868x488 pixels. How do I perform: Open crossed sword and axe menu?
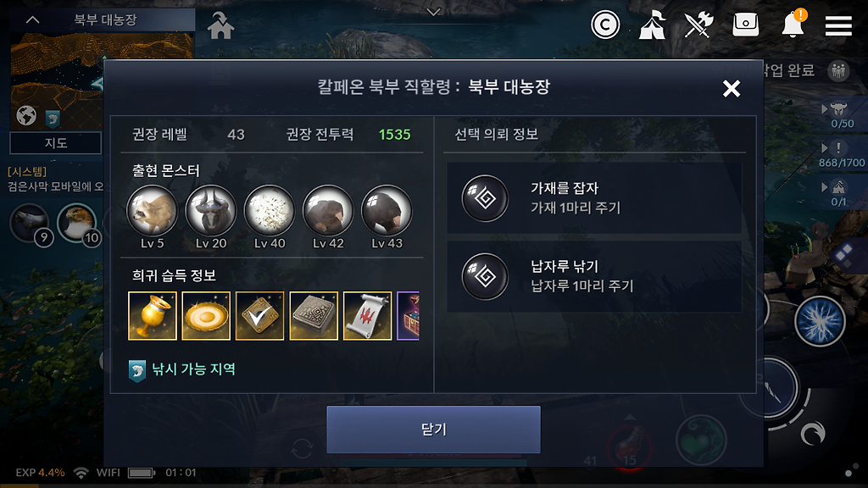click(x=698, y=25)
